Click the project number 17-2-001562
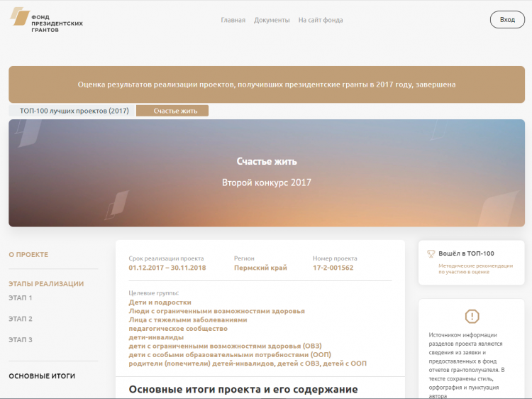 tap(333, 268)
